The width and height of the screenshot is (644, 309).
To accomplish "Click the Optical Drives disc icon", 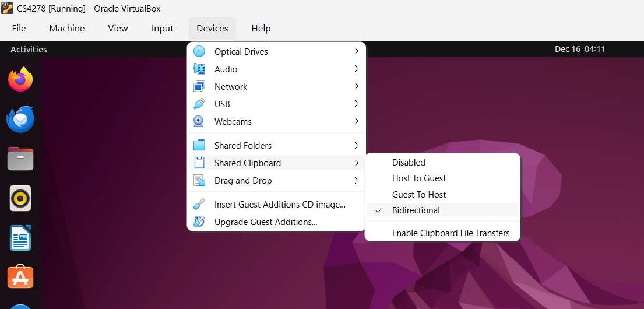I will pyautogui.click(x=199, y=51).
